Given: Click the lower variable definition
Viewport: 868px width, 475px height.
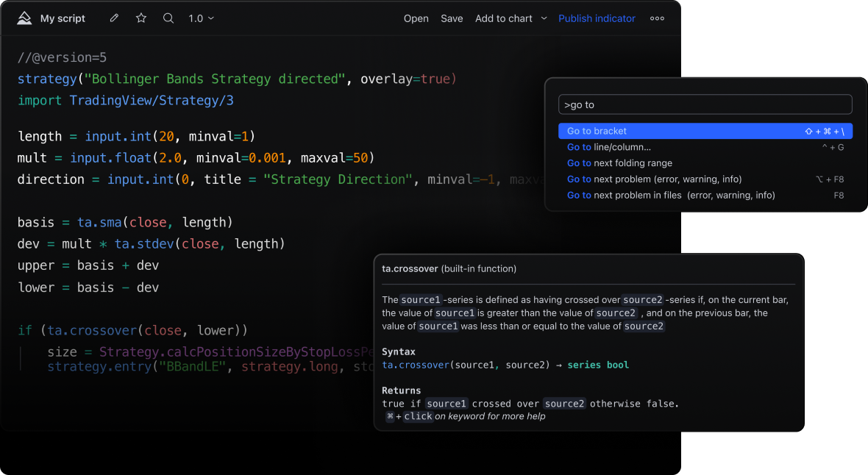Looking at the screenshot, I should pyautogui.click(x=35, y=288).
